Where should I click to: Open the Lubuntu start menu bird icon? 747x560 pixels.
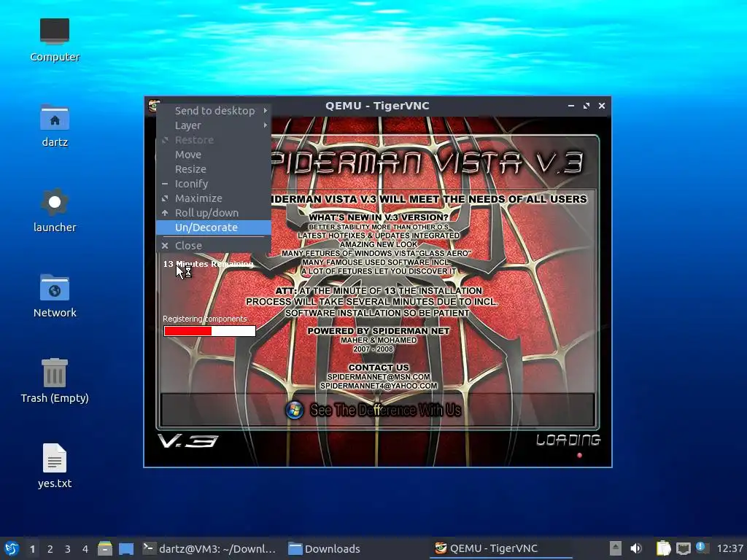click(12, 548)
